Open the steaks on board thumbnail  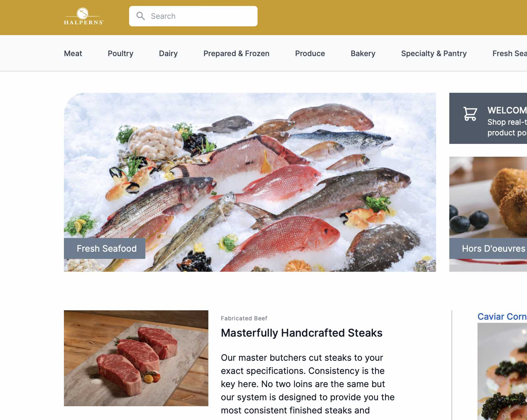coord(136,358)
